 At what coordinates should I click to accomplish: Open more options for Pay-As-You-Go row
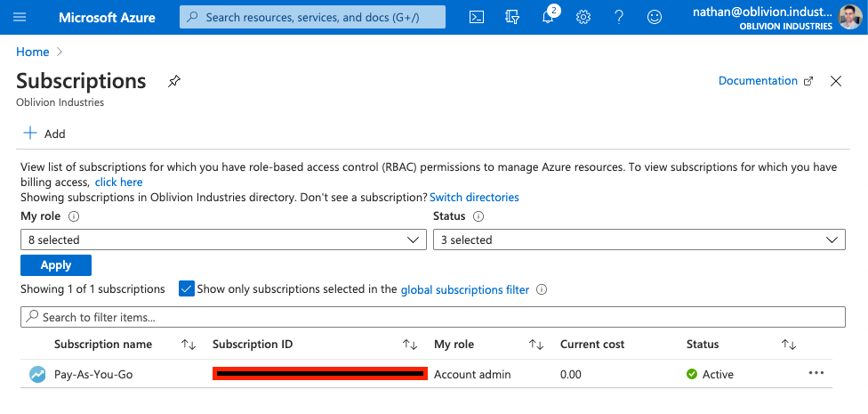[816, 373]
